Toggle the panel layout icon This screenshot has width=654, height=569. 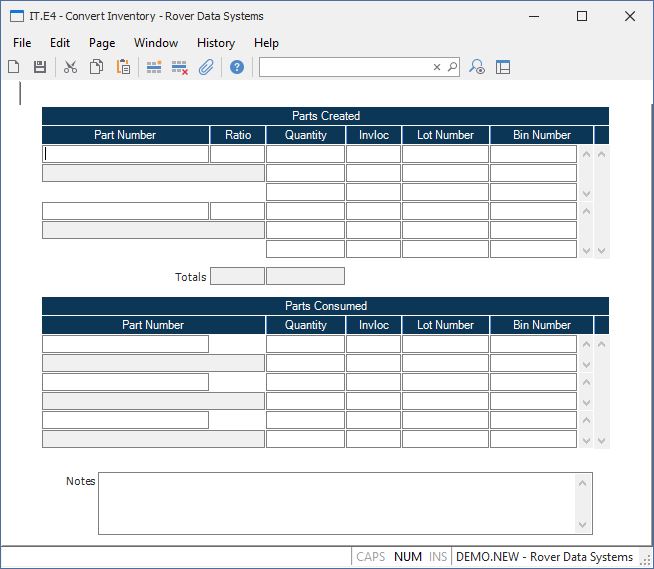click(x=503, y=67)
